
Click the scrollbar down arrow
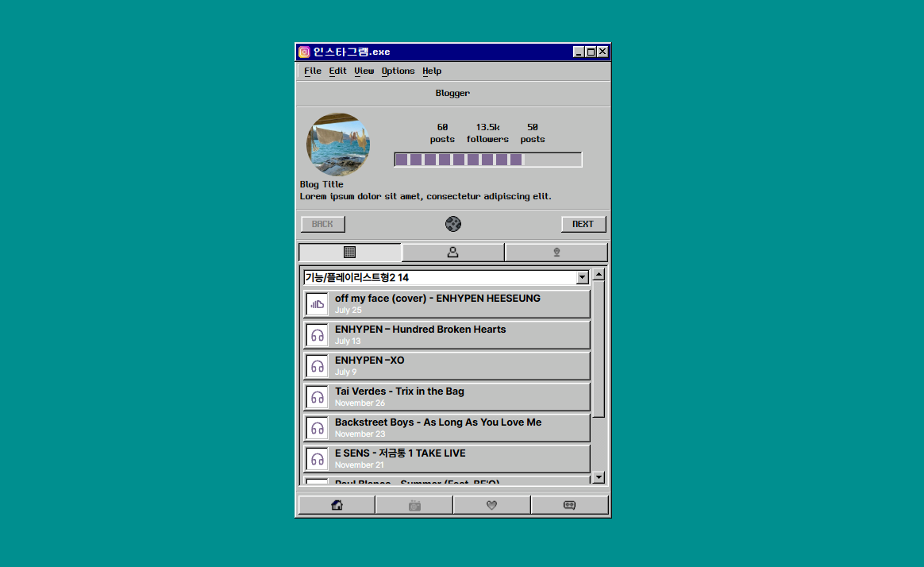click(x=599, y=477)
